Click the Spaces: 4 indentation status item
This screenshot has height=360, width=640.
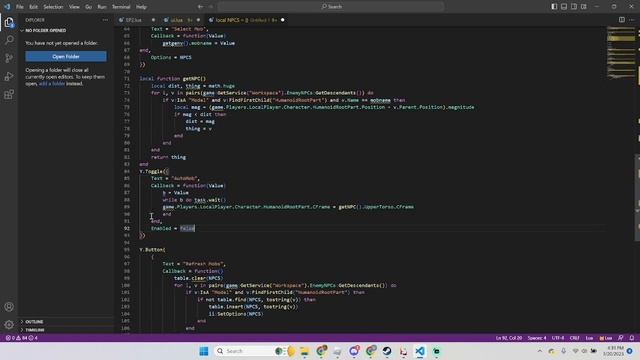(x=537, y=338)
